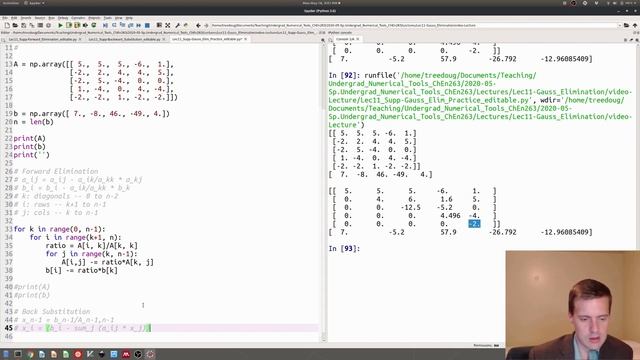Screen dimensions: 640x360
Task: Click the Open file folder icon
Action: [x=15, y=25]
